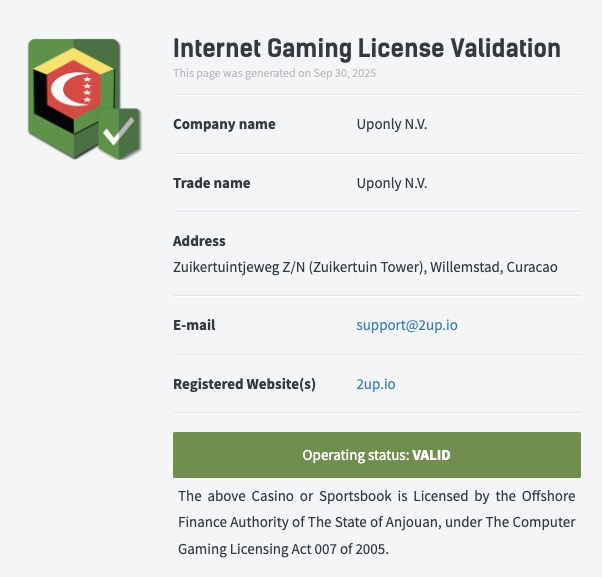Viewport: 602px width, 577px height.
Task: Select the Company name label
Action: point(224,124)
